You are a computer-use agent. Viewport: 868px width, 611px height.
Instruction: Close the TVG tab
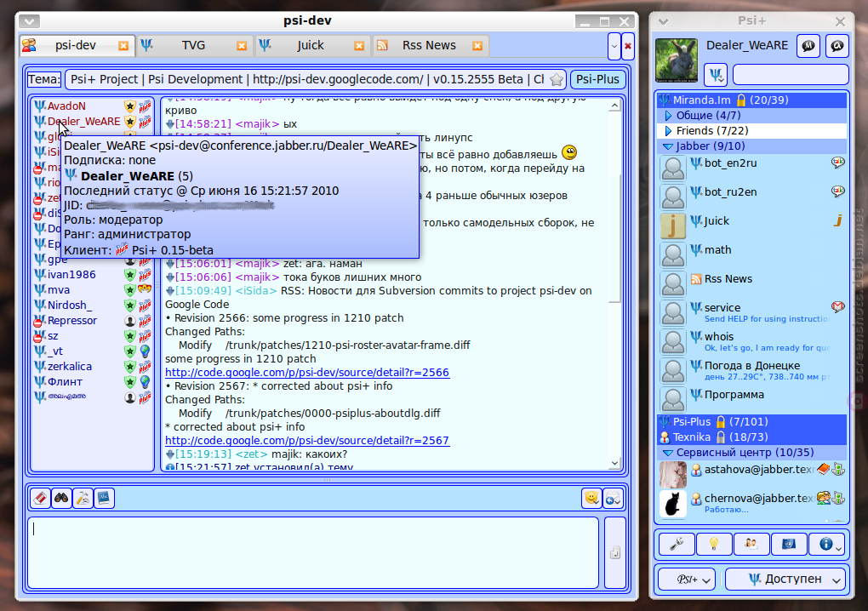pyautogui.click(x=242, y=46)
